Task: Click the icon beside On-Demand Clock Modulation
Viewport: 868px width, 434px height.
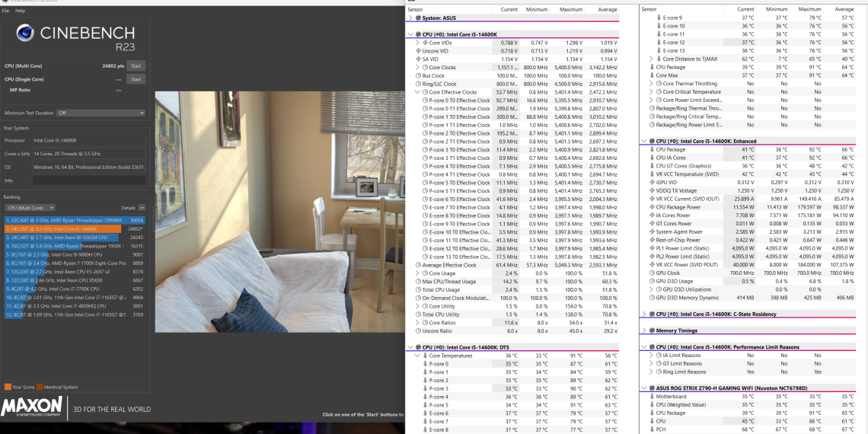Action: click(417, 298)
